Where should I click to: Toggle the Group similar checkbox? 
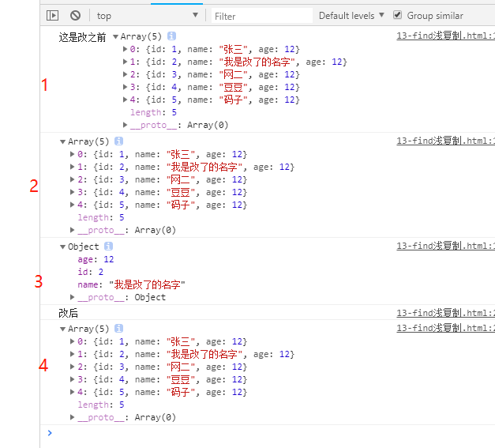tap(397, 15)
